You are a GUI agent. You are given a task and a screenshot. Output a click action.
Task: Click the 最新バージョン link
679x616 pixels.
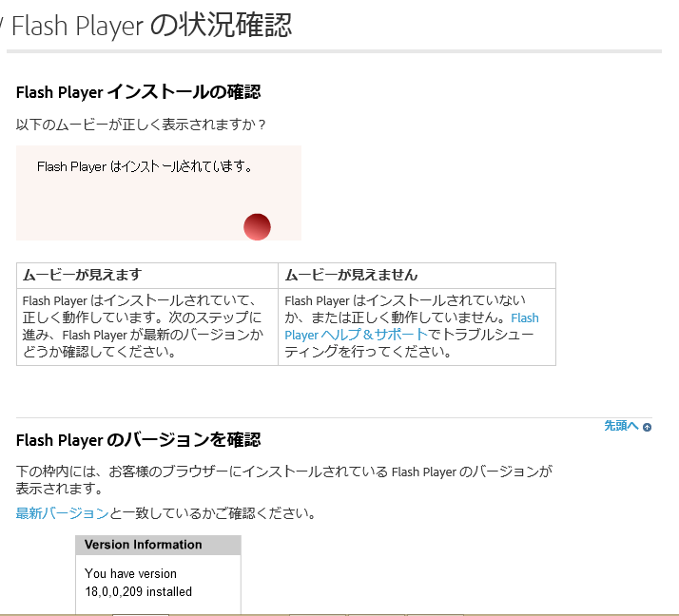[62, 513]
